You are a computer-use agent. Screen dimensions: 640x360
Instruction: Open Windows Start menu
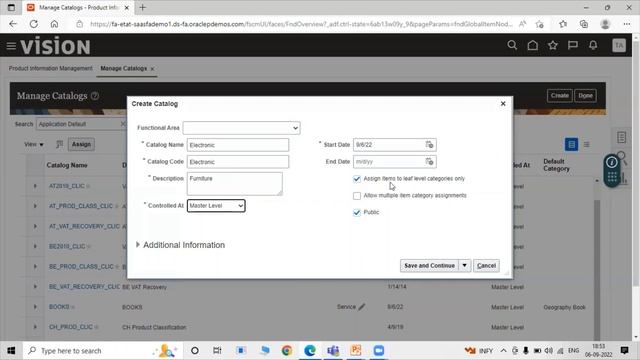pyautogui.click(x=11, y=351)
